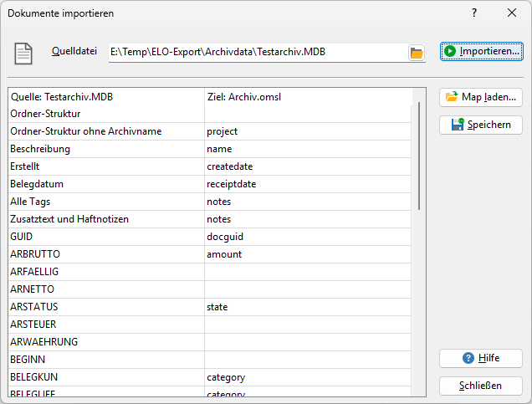532x404 pixels.
Task: Select the ARBRUTTO source row
Action: (105, 254)
